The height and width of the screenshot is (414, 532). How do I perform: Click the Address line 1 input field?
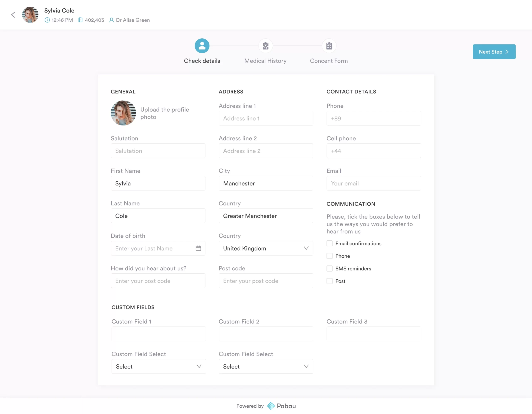(266, 118)
